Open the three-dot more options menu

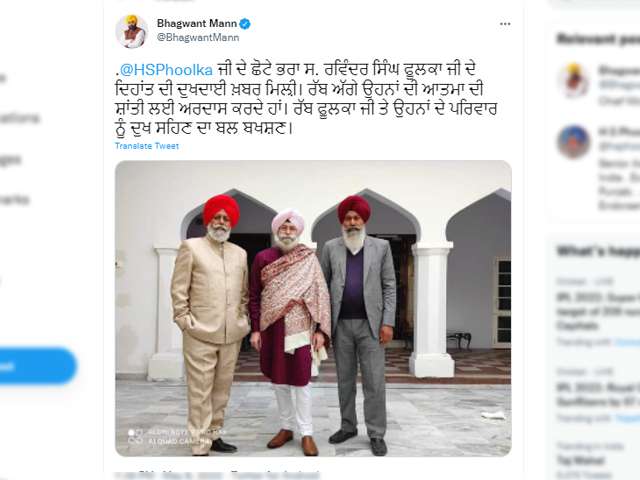click(x=505, y=24)
